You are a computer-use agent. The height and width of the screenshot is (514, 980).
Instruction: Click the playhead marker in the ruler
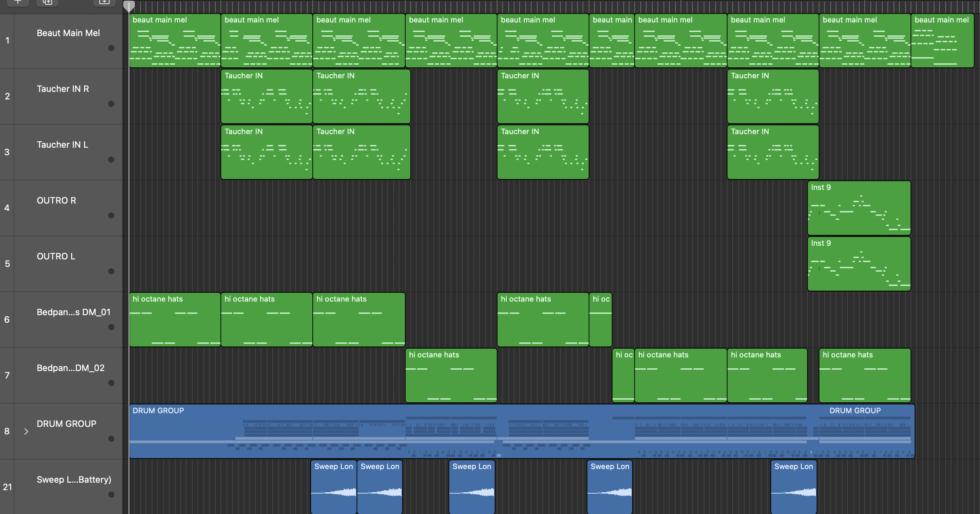[129, 6]
